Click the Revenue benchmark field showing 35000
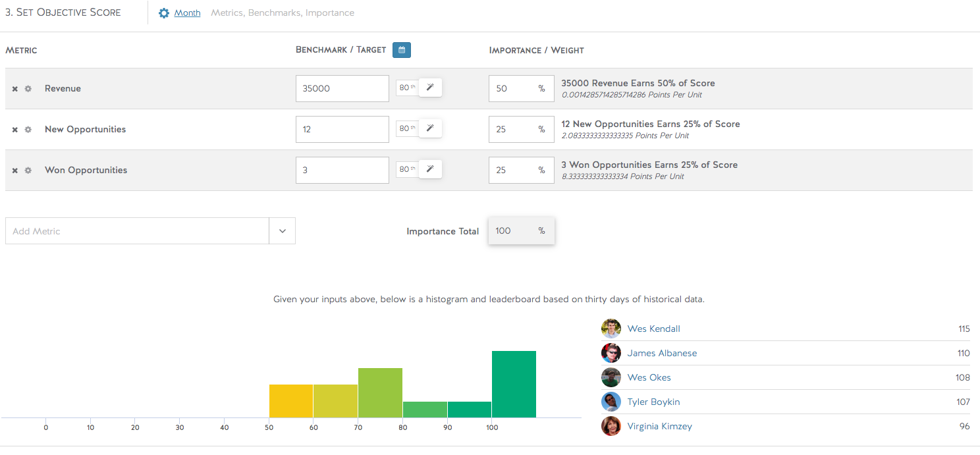Image resolution: width=980 pixels, height=455 pixels. point(342,88)
